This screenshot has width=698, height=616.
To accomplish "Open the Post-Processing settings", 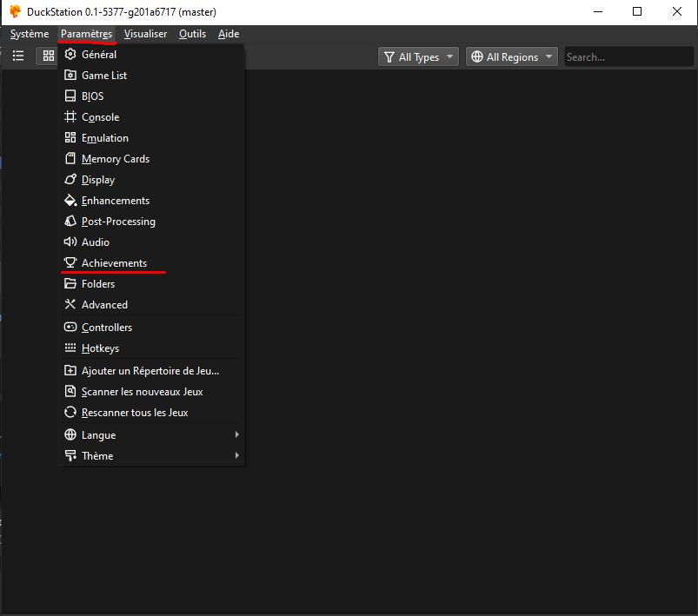I will coord(117,221).
